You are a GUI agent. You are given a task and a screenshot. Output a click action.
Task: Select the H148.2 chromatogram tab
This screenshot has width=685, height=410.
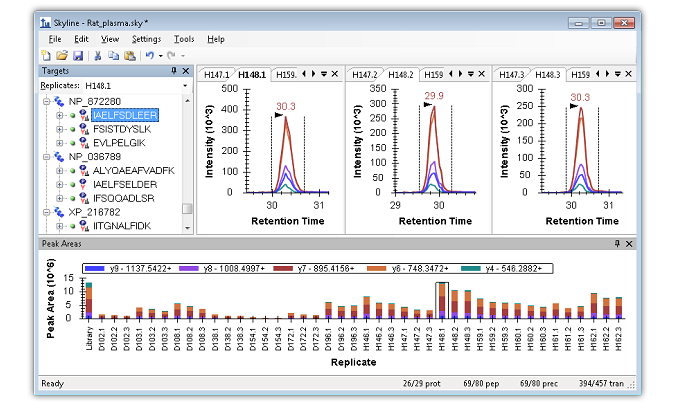point(401,75)
